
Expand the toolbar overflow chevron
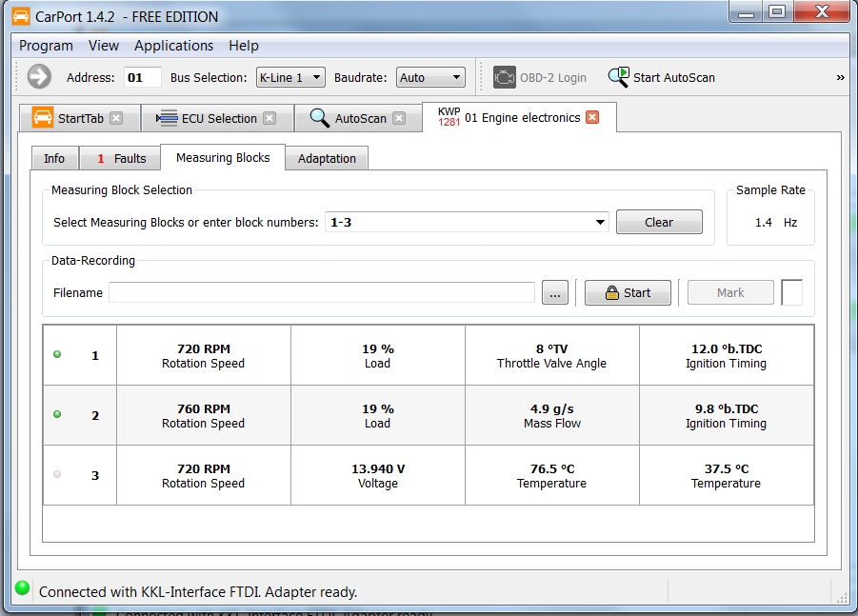[840, 77]
